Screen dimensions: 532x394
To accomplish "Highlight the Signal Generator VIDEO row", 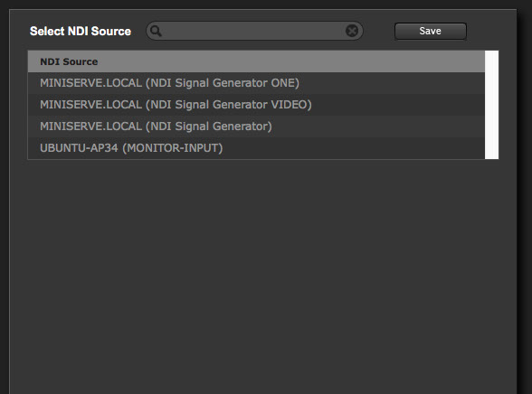I will (x=256, y=105).
